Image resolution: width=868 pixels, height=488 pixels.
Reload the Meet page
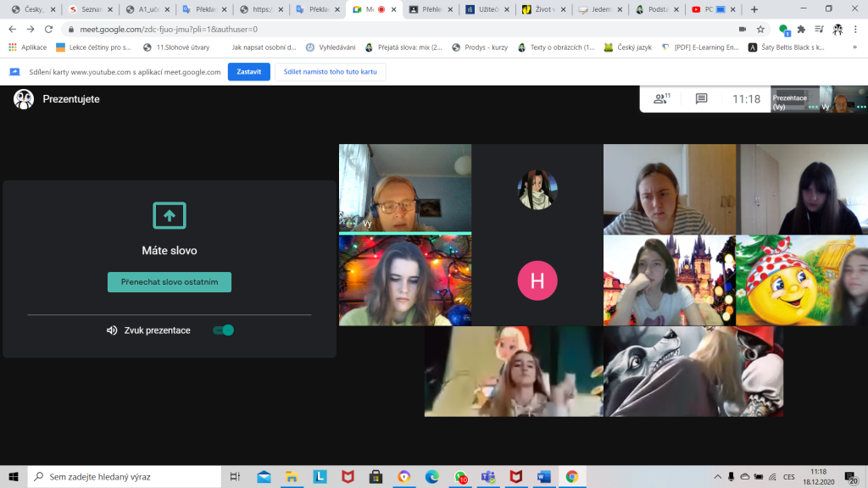click(x=48, y=30)
